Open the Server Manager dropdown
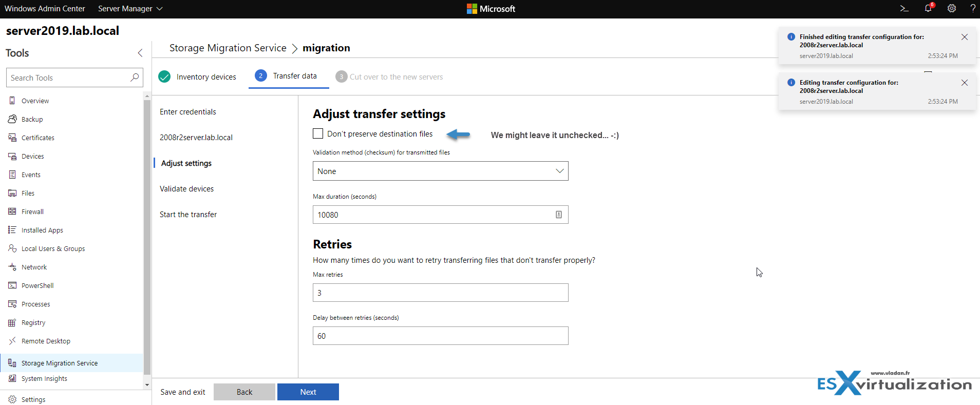 pos(130,9)
